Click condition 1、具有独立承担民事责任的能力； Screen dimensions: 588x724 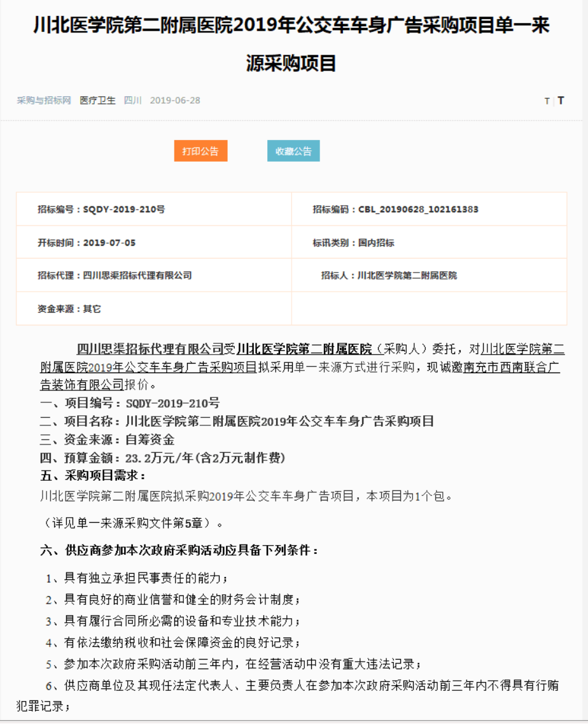(137, 578)
